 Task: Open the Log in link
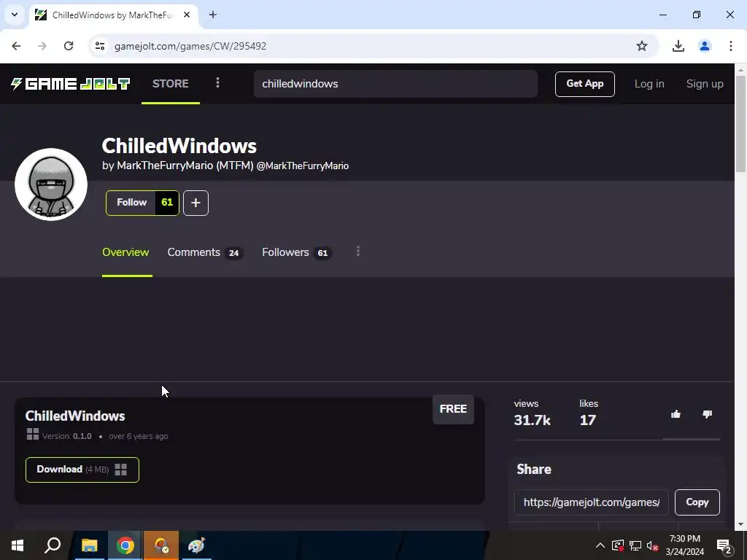(649, 84)
